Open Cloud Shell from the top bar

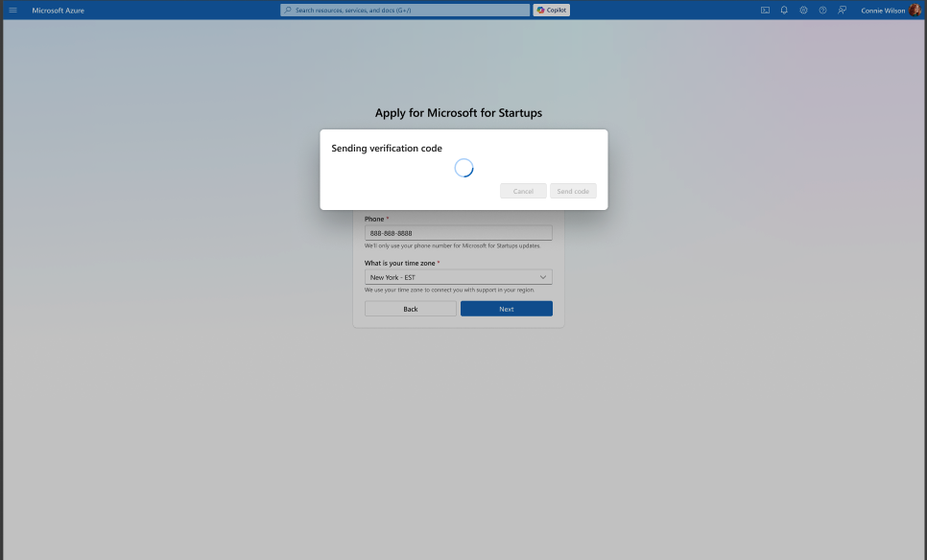point(765,10)
